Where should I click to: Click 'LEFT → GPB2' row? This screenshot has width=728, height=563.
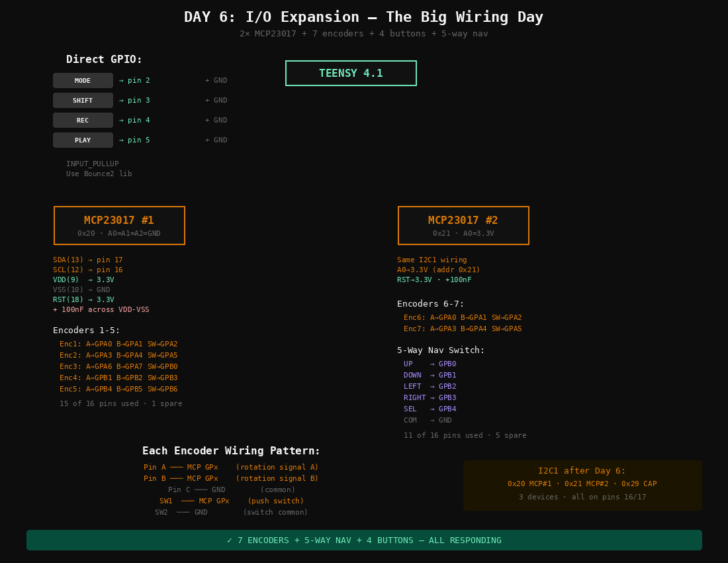pos(430,386)
